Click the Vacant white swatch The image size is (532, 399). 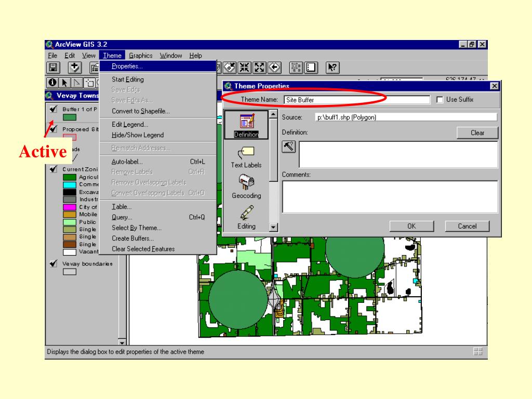pos(70,252)
